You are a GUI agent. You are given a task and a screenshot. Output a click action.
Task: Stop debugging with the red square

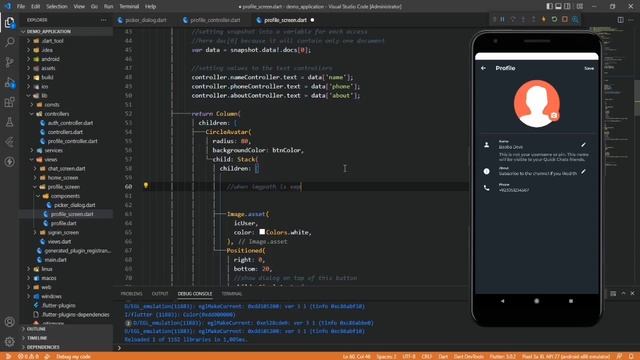pos(565,20)
